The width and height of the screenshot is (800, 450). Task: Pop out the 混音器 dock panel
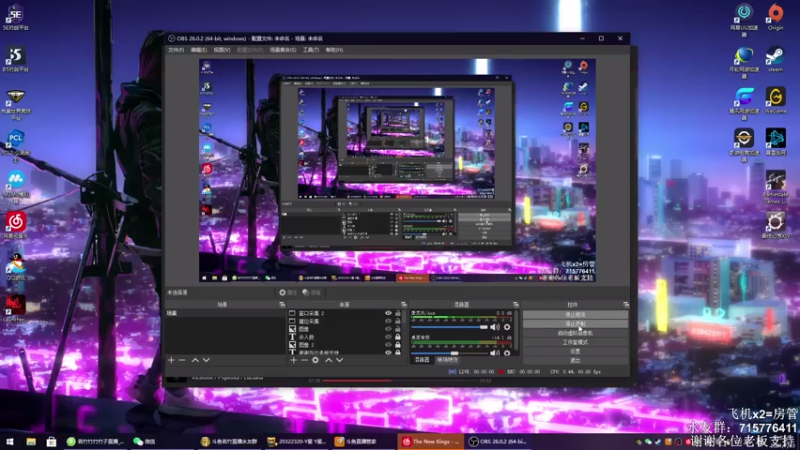pyautogui.click(x=515, y=305)
